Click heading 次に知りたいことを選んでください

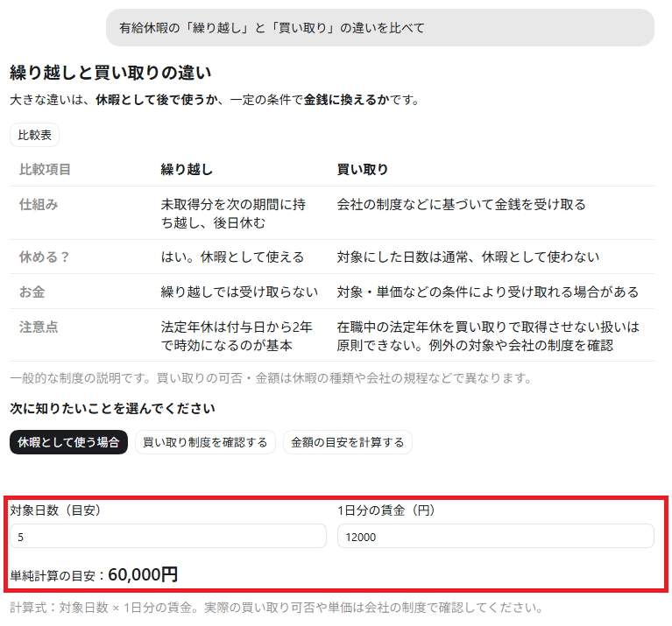112,409
